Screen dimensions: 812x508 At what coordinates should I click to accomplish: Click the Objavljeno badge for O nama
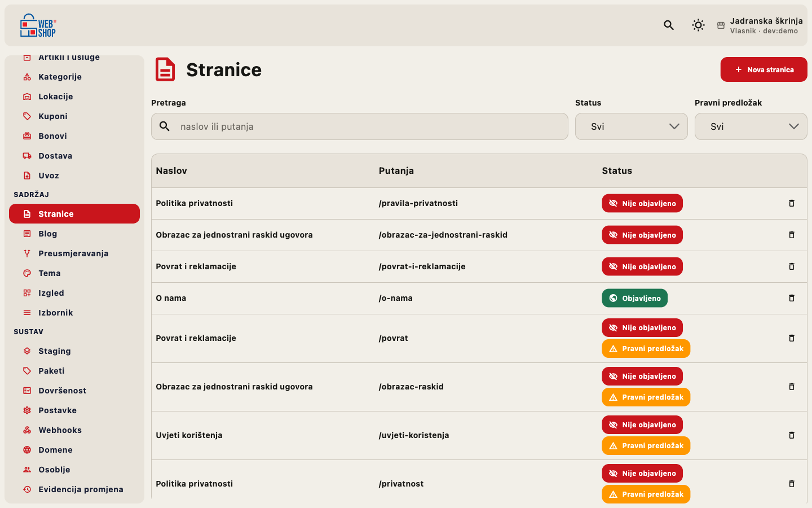[x=635, y=298]
